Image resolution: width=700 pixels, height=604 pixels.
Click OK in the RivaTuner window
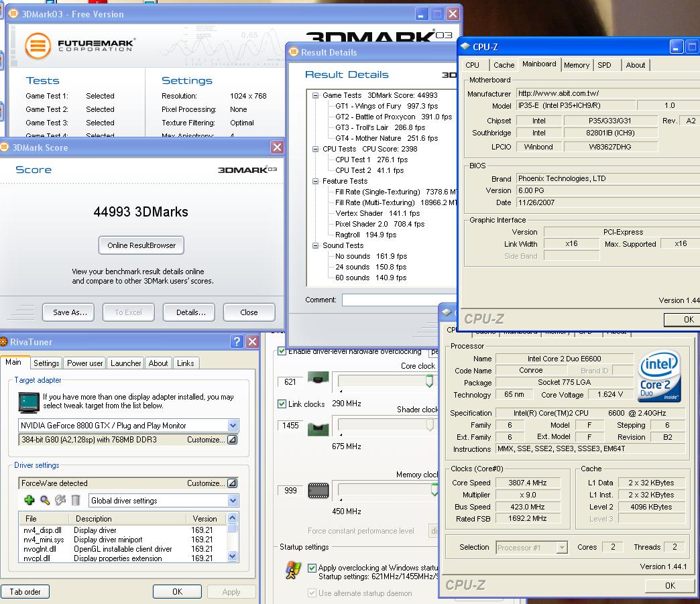click(x=177, y=592)
